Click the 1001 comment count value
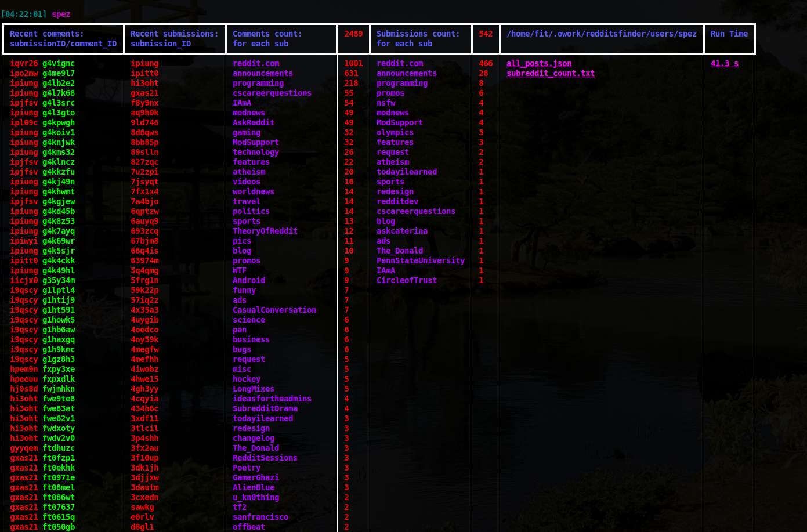 353,63
